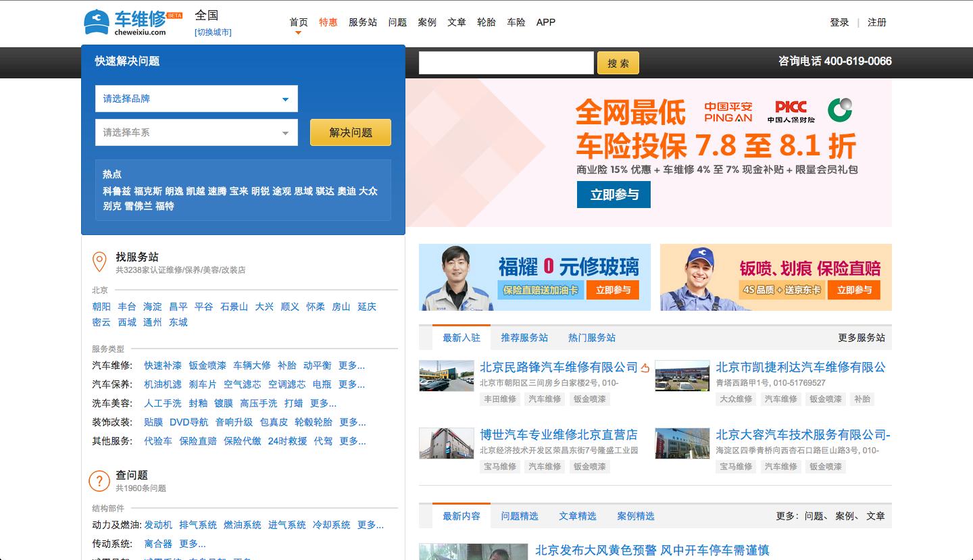Choose the 石景山 district link
Viewport: 973px width, 560px height.
coord(234,307)
